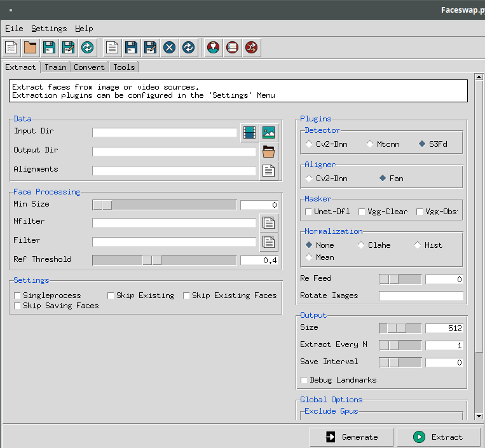The height and width of the screenshot is (448, 485).
Task: Click the Ref Threshold slider
Action: click(165, 261)
